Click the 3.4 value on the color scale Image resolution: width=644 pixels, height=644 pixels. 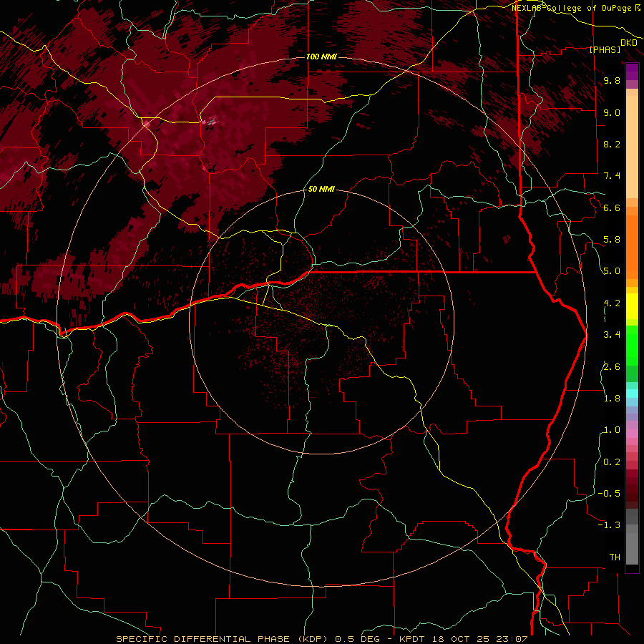[612, 335]
